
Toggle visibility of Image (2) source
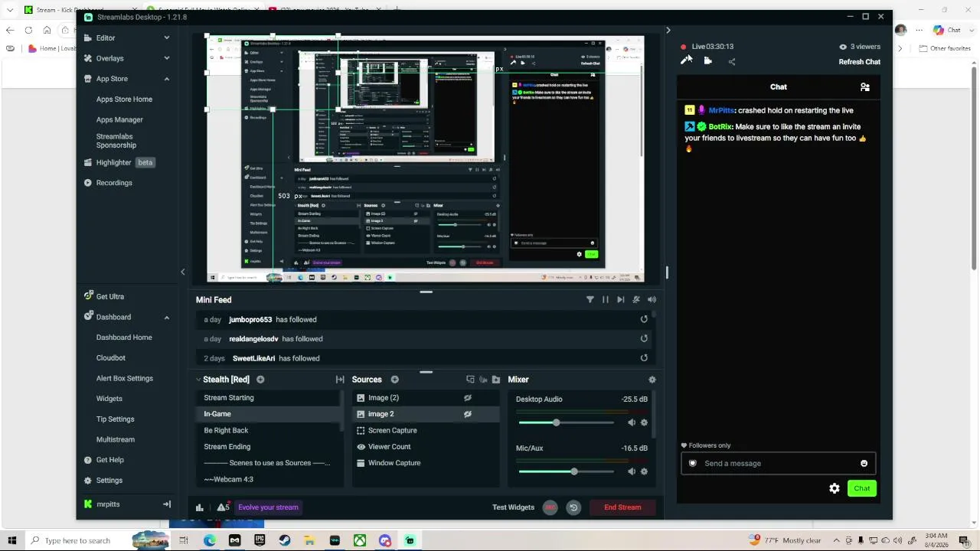coord(468,398)
